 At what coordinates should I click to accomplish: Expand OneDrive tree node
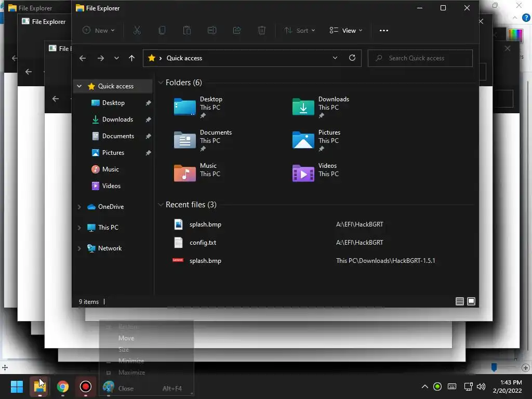pos(79,207)
